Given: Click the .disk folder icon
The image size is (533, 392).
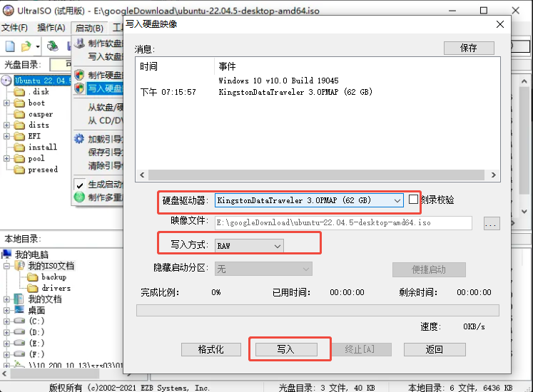Looking at the screenshot, I should pos(19,92).
